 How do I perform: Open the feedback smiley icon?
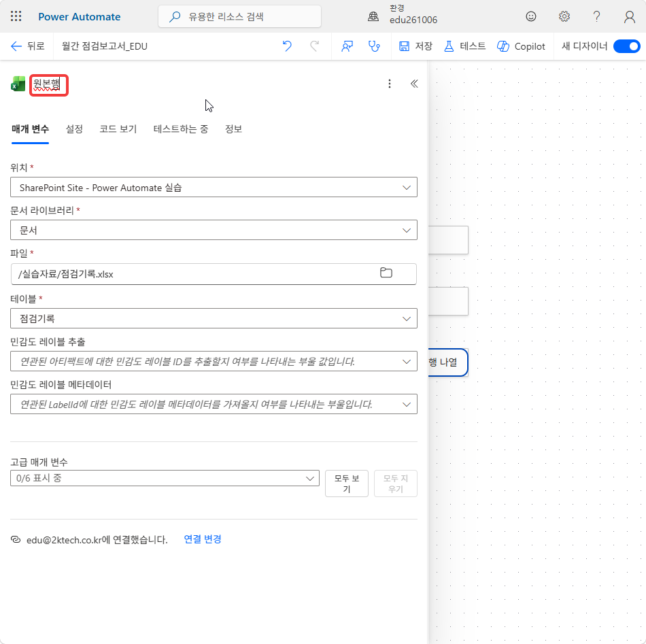click(x=531, y=16)
